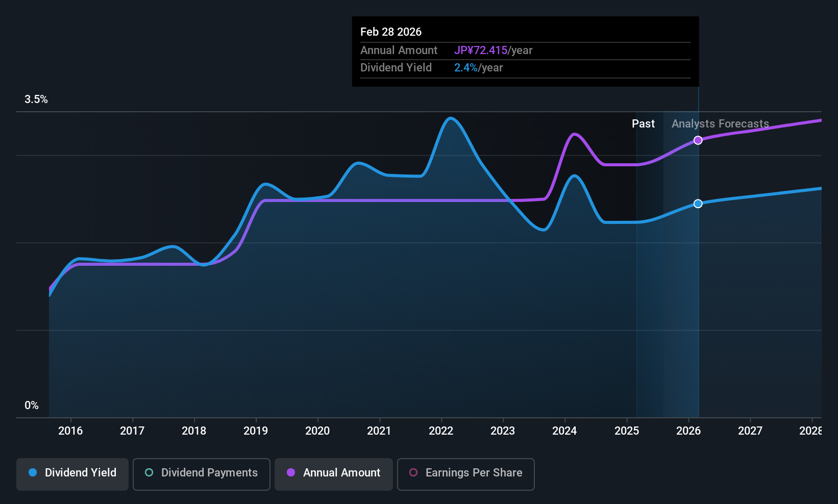Click the 2019 label on the x-axis
Image resolution: width=838 pixels, height=504 pixels.
coord(256,431)
